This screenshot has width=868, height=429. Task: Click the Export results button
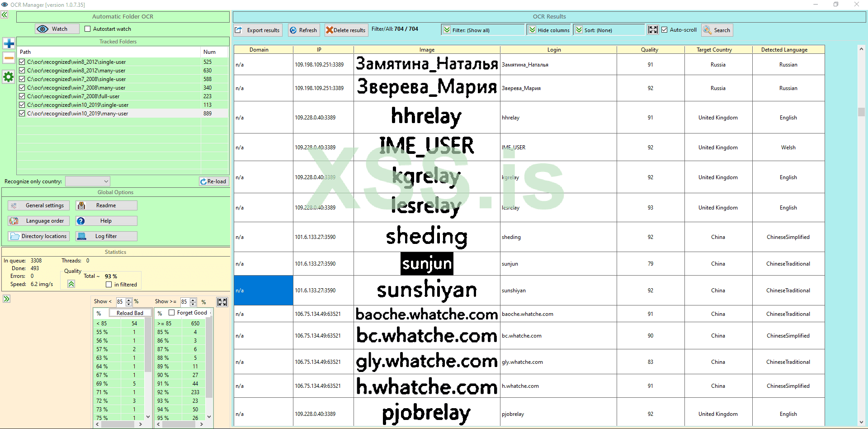pos(257,30)
